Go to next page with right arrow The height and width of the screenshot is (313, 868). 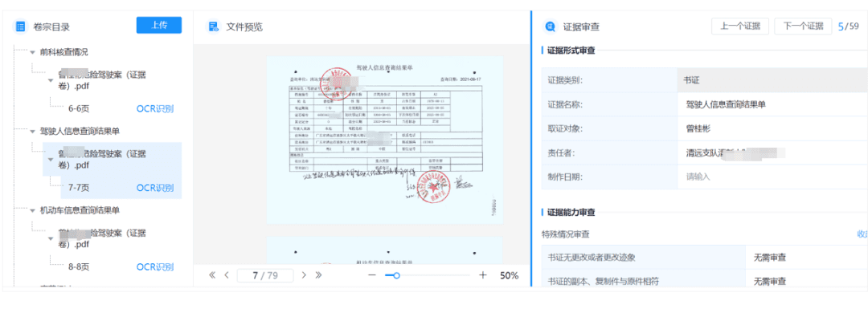coord(303,275)
